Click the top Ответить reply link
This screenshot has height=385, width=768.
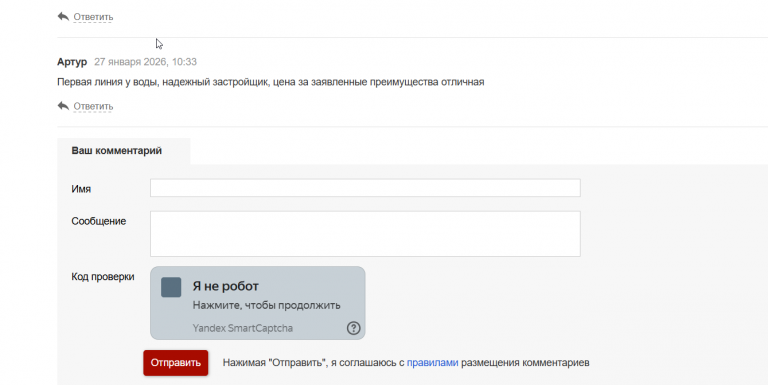pos(93,17)
